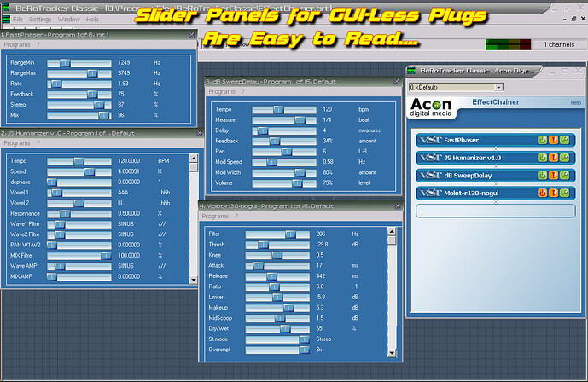This screenshot has height=382, width=588.
Task: Open wrench settings icon for dB SweepDelay
Action: [x=564, y=175]
